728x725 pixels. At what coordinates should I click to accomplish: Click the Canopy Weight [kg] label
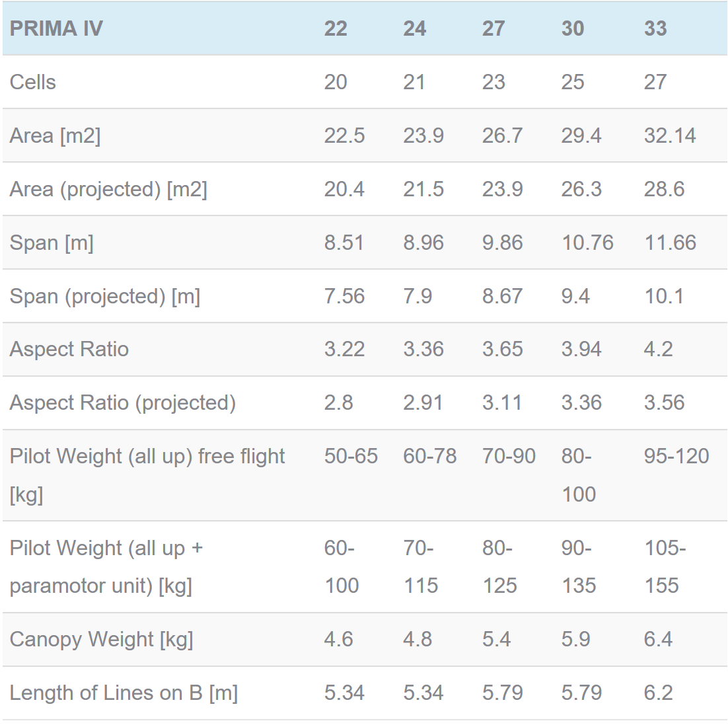coord(101,640)
